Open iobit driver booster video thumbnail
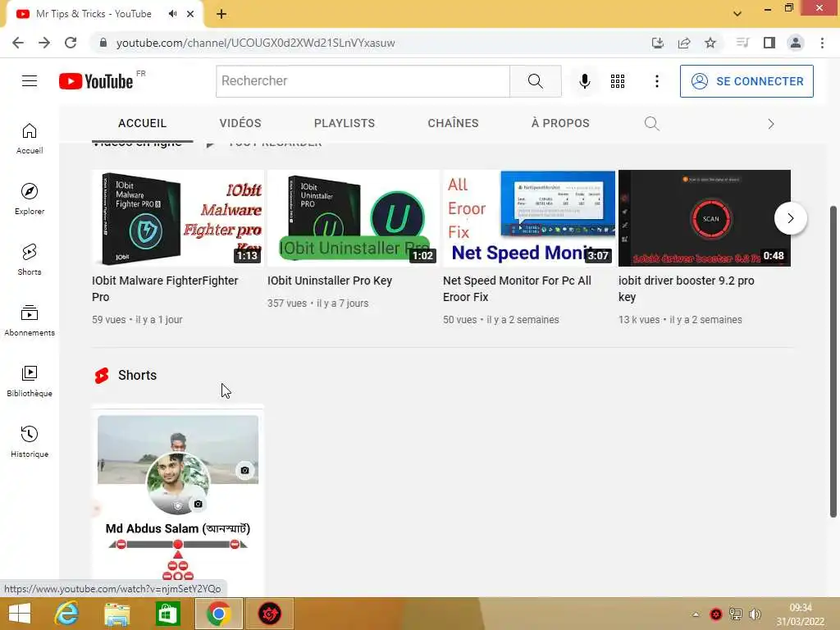Image resolution: width=840 pixels, height=630 pixels. pos(704,218)
